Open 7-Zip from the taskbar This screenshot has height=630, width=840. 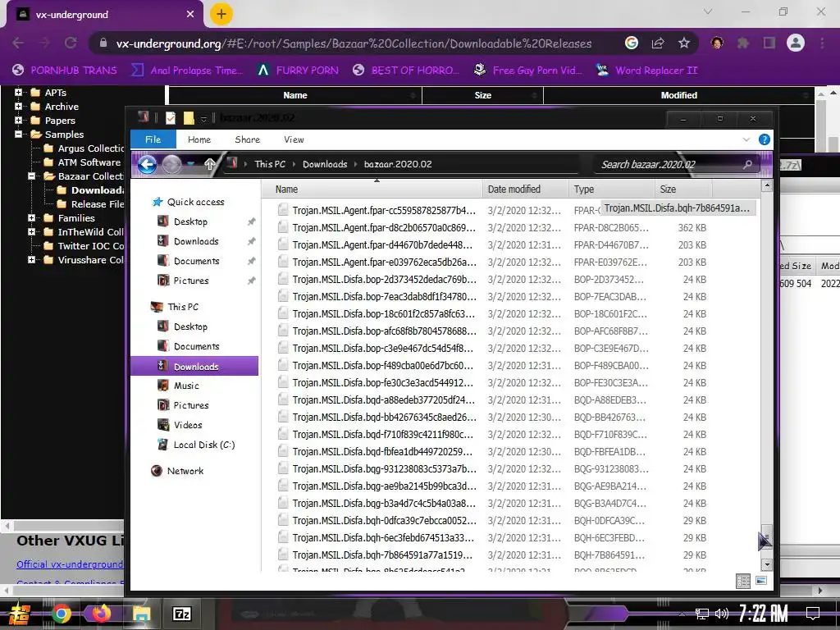(181, 614)
